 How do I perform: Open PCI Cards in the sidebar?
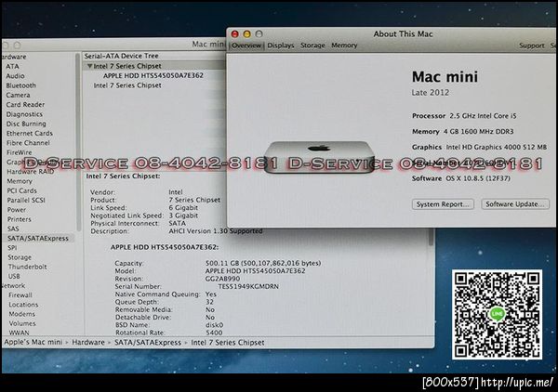22,190
